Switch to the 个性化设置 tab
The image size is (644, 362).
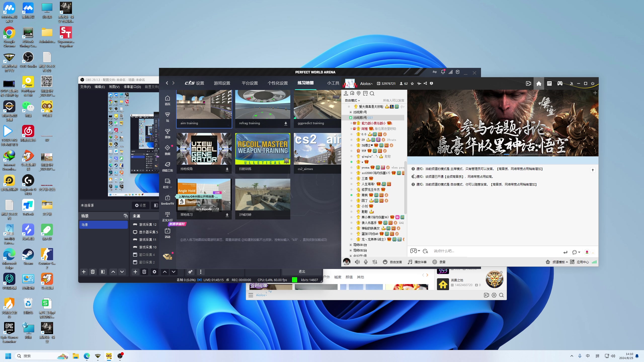coord(277,83)
